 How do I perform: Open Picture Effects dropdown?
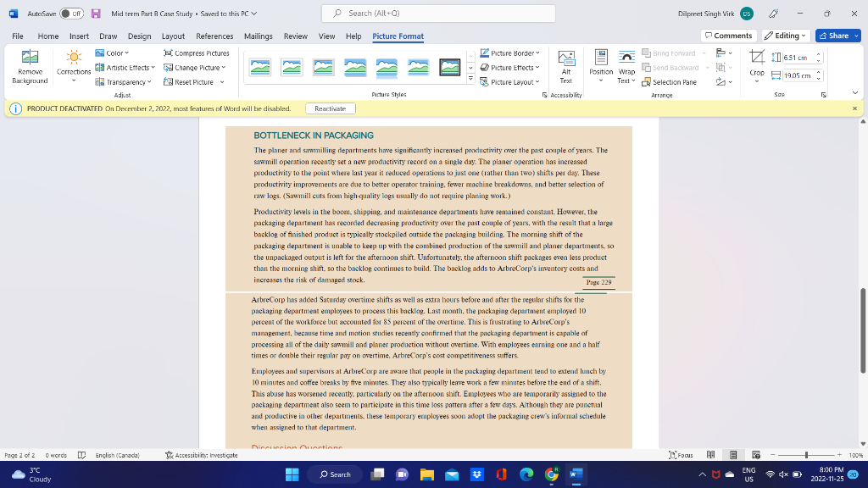click(509, 68)
